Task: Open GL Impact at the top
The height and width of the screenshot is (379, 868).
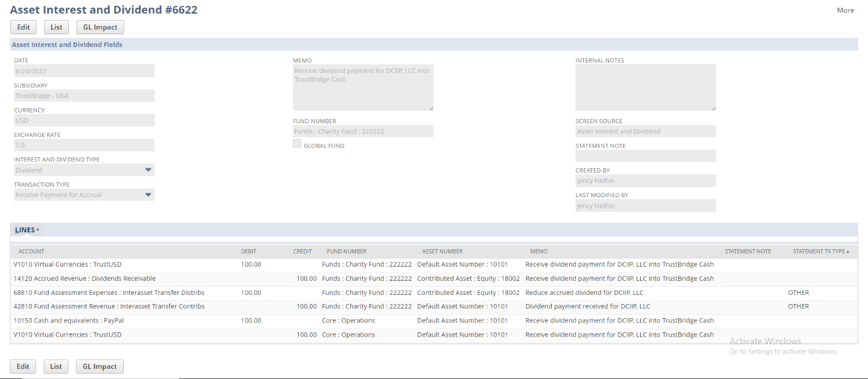Action: pos(100,27)
